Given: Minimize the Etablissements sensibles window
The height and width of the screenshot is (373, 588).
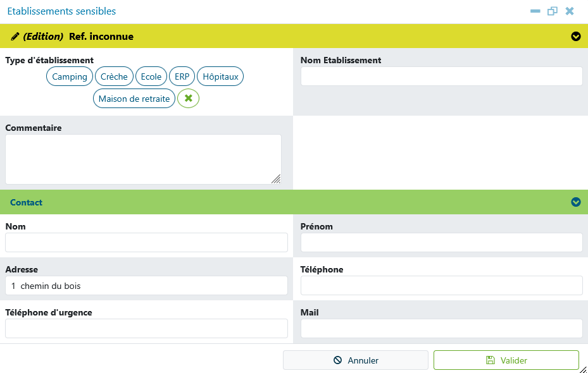Looking at the screenshot, I should [535, 11].
